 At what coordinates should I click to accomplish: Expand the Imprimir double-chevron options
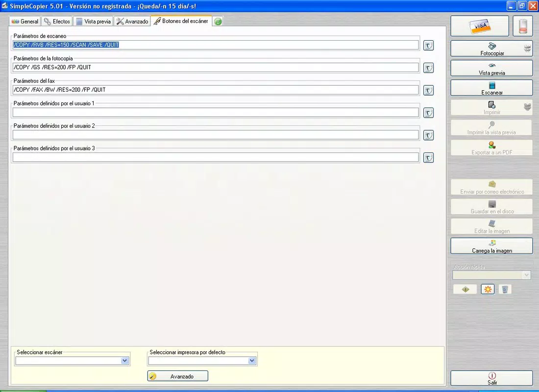[528, 108]
